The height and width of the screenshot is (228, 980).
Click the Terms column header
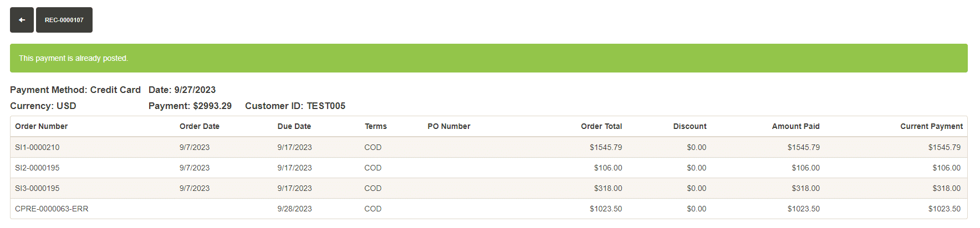click(376, 126)
